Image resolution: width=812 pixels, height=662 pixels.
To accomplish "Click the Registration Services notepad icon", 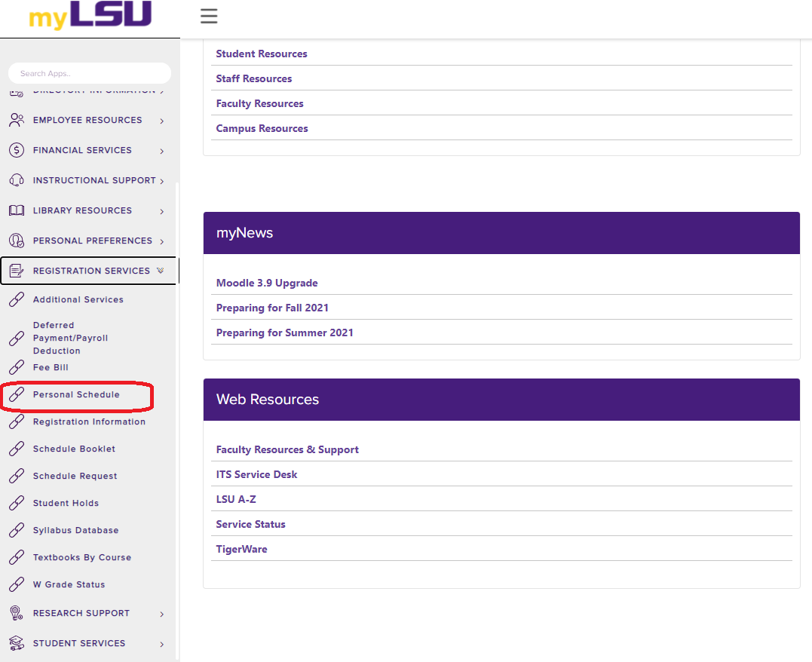I will (x=17, y=271).
